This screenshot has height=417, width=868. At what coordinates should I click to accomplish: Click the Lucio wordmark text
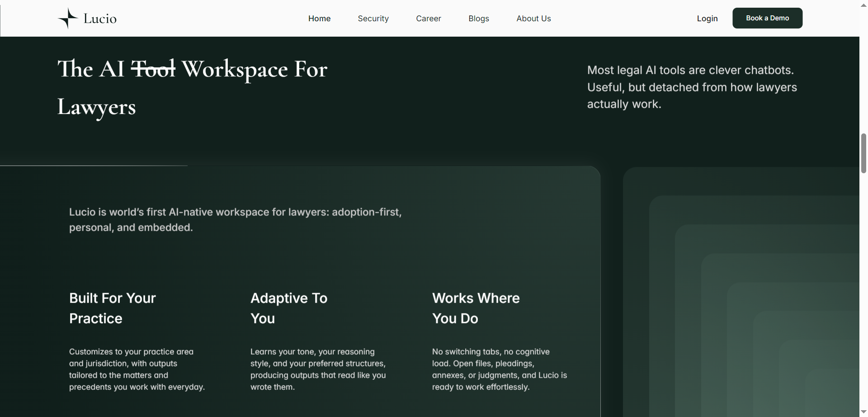click(x=100, y=18)
